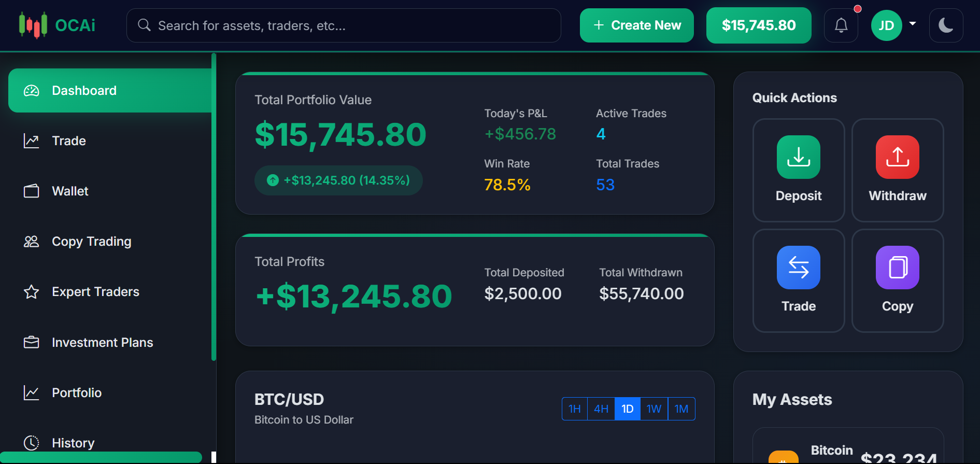Navigate to Expert Traders
Image resolution: width=980 pixels, height=464 pixels.
pyautogui.click(x=110, y=292)
